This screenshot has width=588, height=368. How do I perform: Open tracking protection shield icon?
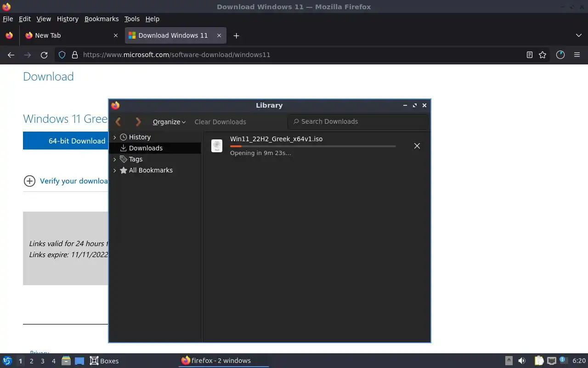pos(62,55)
